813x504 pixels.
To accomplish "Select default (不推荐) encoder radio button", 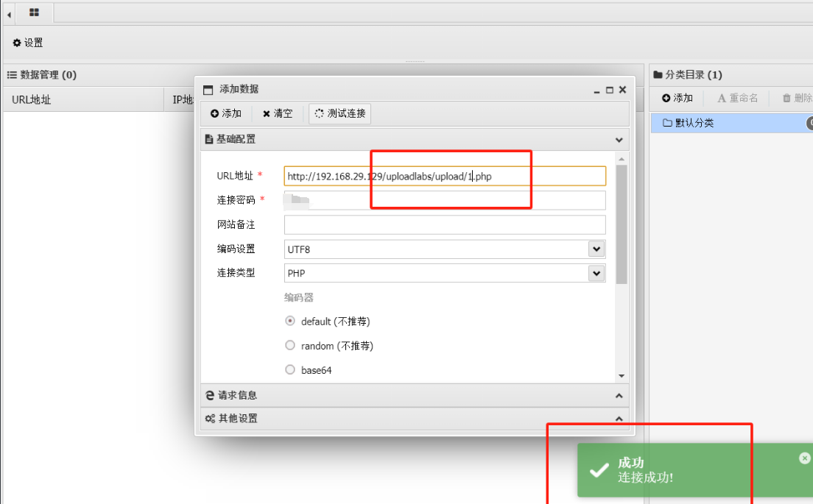I will 290,321.
